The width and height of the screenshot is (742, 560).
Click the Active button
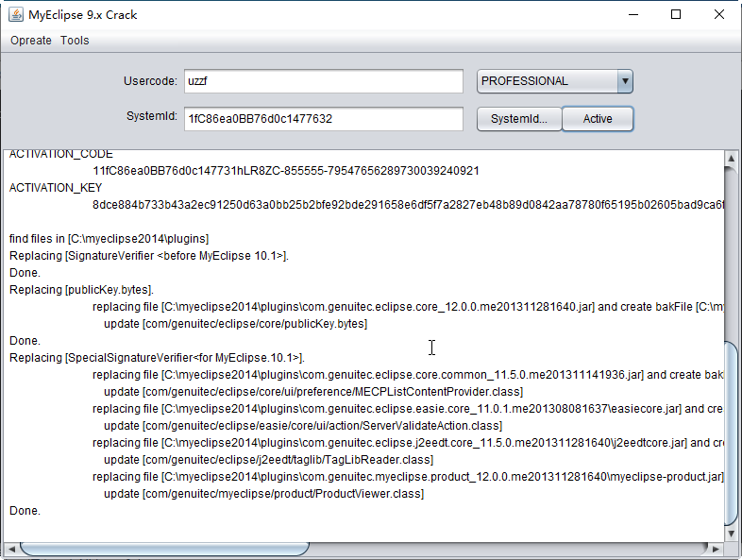597,119
